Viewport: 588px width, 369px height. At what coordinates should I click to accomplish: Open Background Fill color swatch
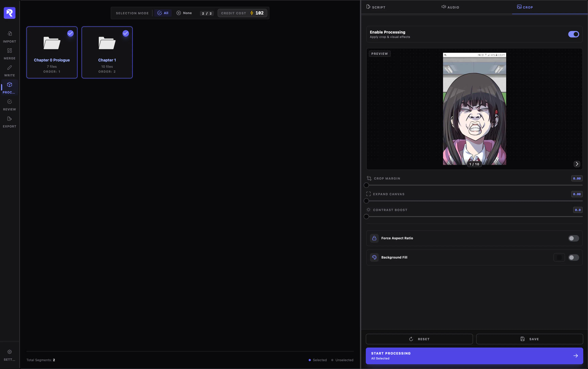559,258
